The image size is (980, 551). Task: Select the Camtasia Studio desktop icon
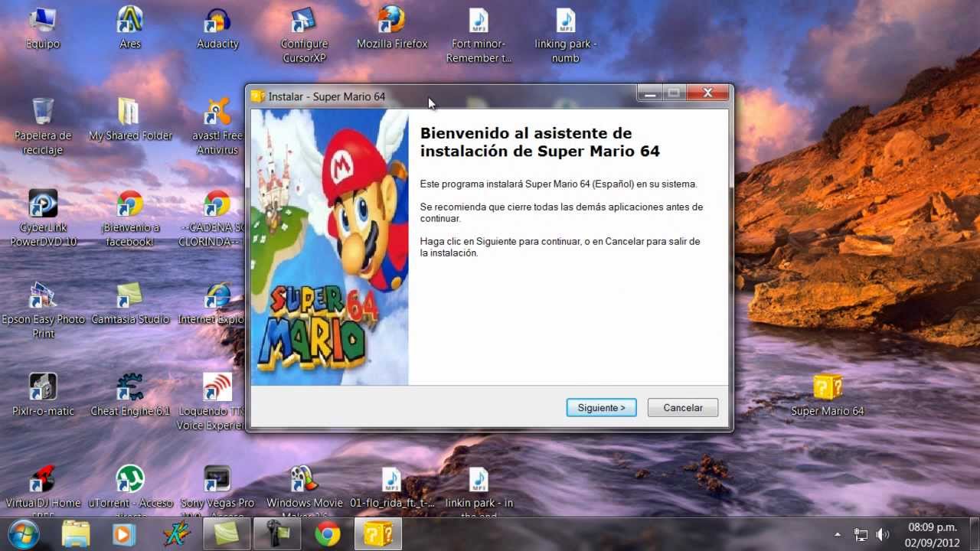(x=130, y=304)
